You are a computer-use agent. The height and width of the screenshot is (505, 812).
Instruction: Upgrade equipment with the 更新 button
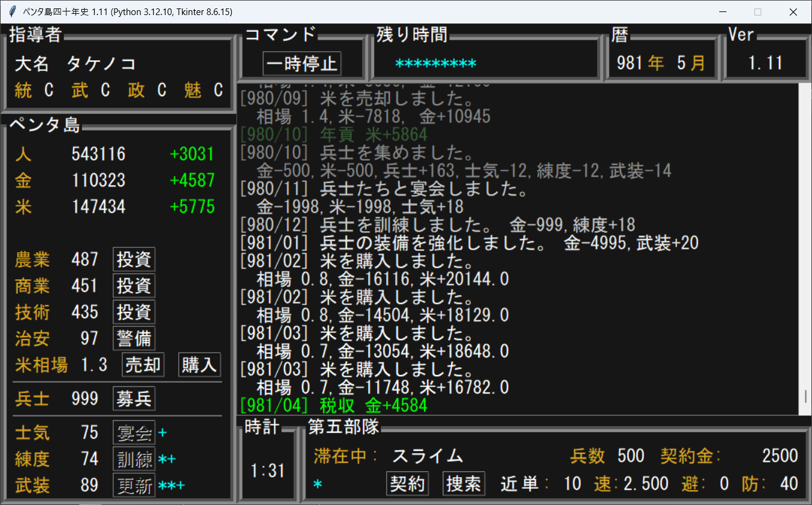click(x=134, y=485)
